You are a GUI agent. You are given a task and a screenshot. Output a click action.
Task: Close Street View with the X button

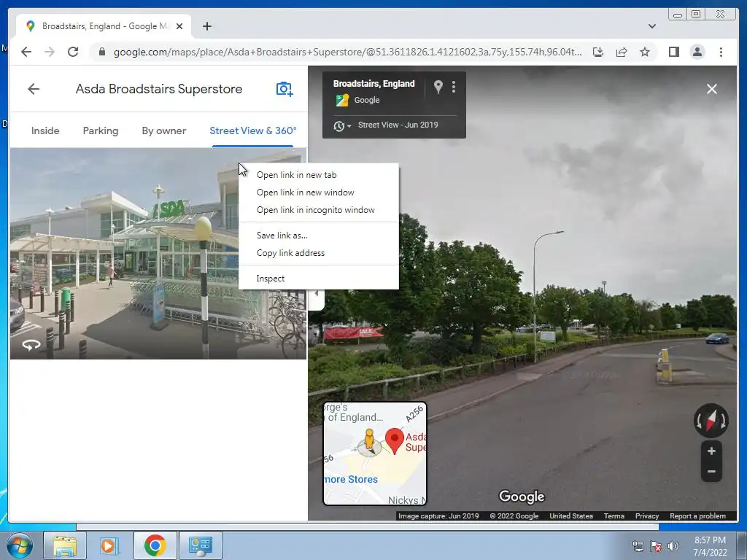click(x=712, y=89)
